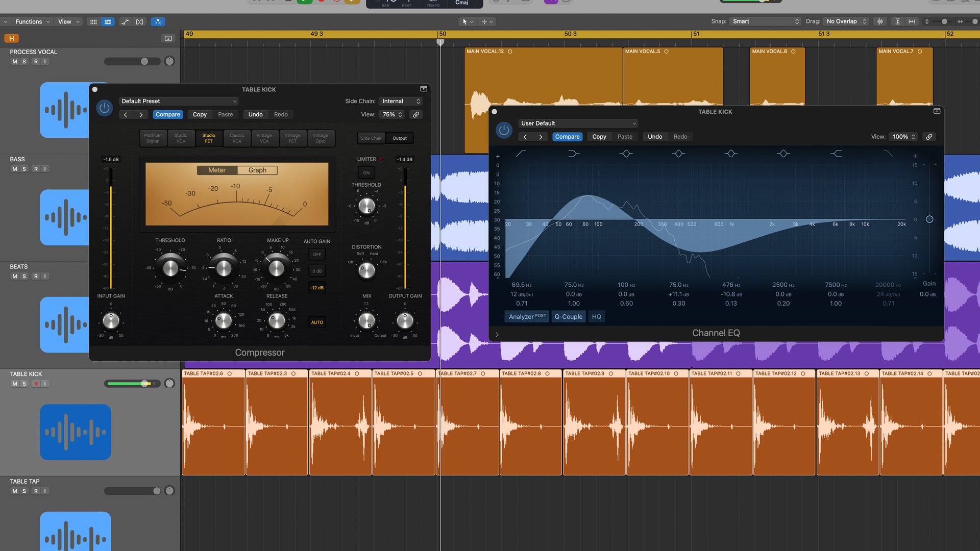Click Undo in the Compressor window
Viewport: 980px width, 551px height.
click(x=255, y=115)
